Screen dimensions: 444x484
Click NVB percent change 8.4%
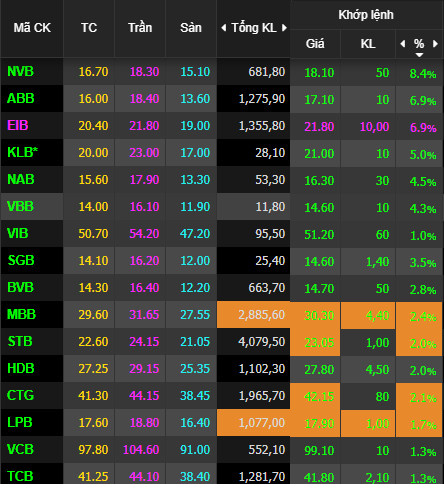coord(423,74)
